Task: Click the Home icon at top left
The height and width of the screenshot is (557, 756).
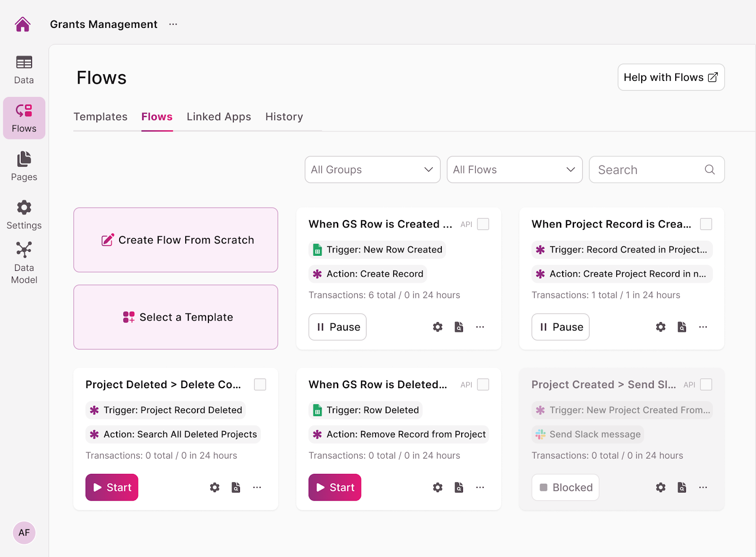Action: [23, 24]
